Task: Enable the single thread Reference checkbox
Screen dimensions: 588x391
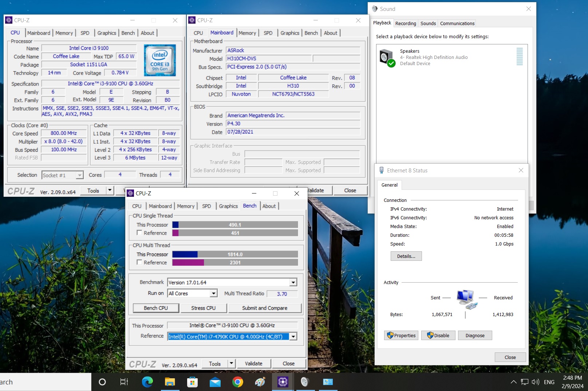Action: [x=139, y=233]
